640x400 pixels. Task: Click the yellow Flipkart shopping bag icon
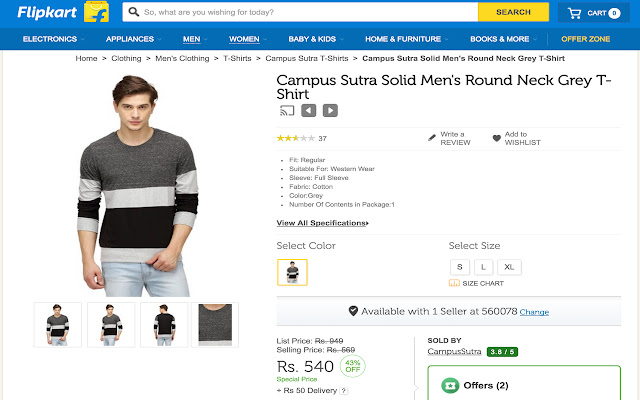pos(96,12)
